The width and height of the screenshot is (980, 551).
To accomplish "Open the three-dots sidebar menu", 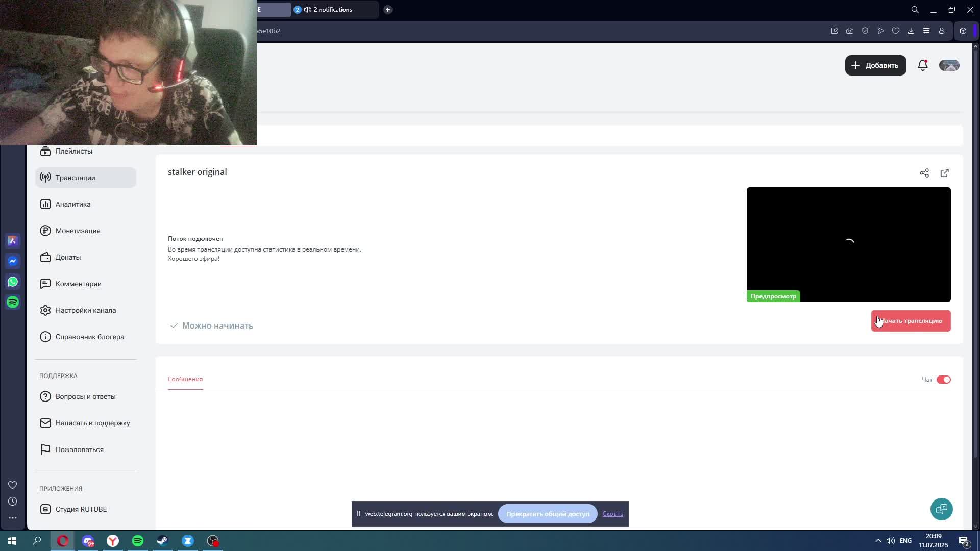I will click(13, 518).
